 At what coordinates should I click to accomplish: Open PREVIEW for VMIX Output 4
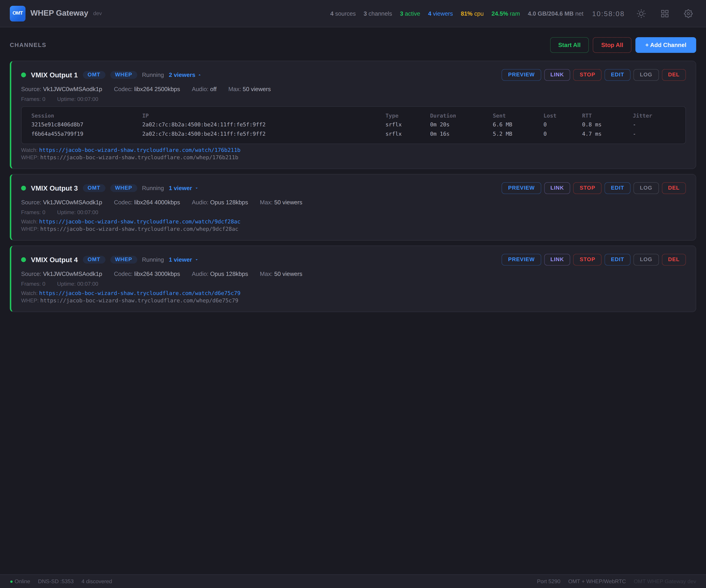pyautogui.click(x=521, y=259)
